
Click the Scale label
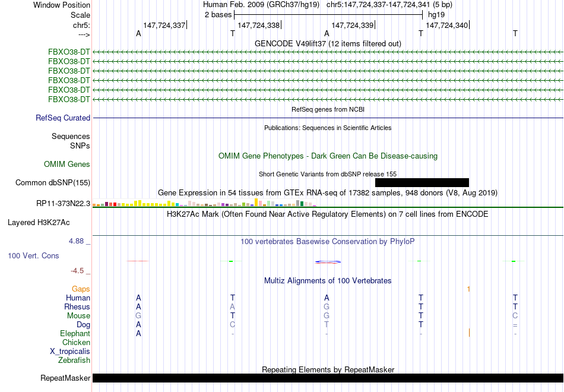80,15
